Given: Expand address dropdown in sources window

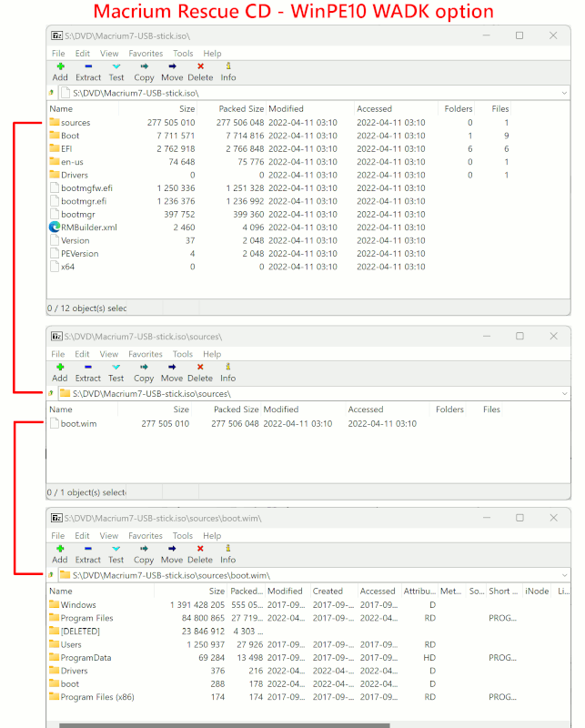Looking at the screenshot, I should (564, 393).
